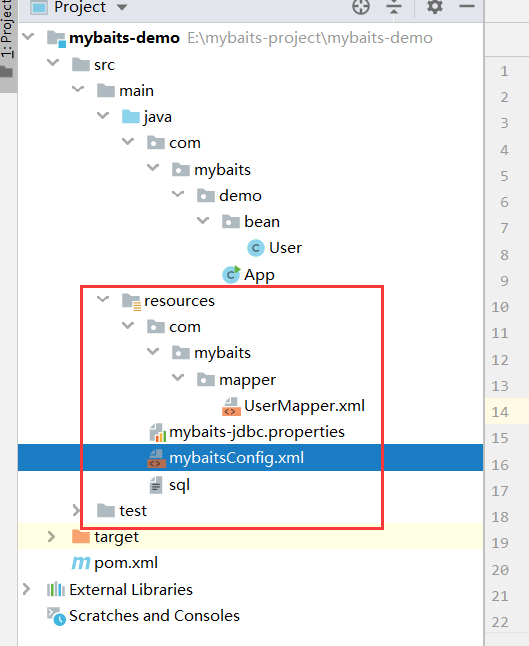The height and width of the screenshot is (646, 529).
Task: Click gutter line number 14
Action: [500, 412]
